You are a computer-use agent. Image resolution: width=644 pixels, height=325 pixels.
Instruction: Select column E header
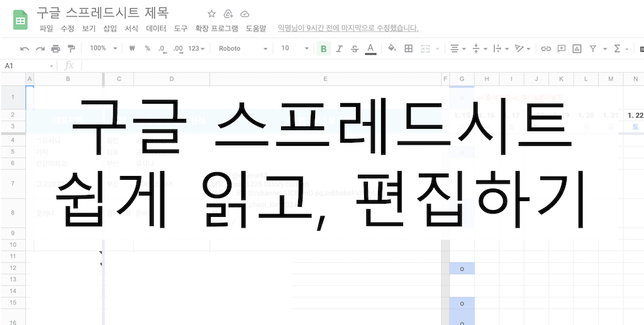[325, 79]
